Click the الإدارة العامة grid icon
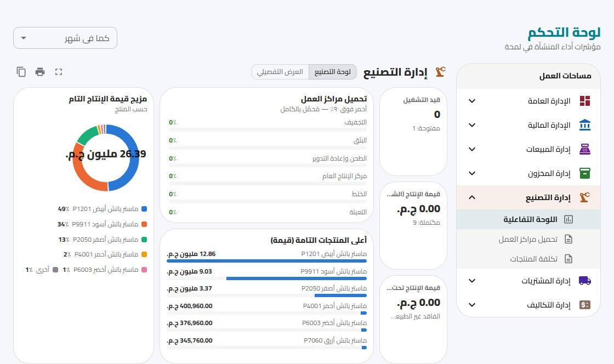 (584, 101)
